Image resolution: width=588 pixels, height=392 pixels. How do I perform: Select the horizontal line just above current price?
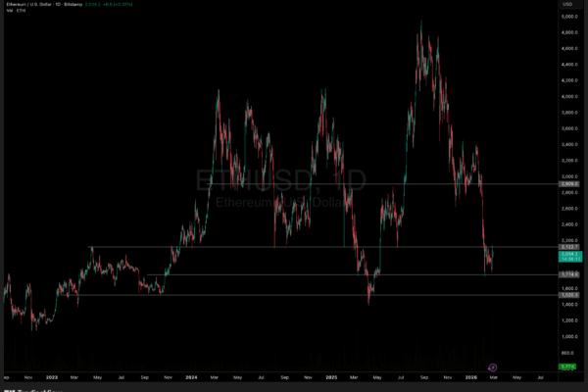pyautogui.click(x=294, y=246)
